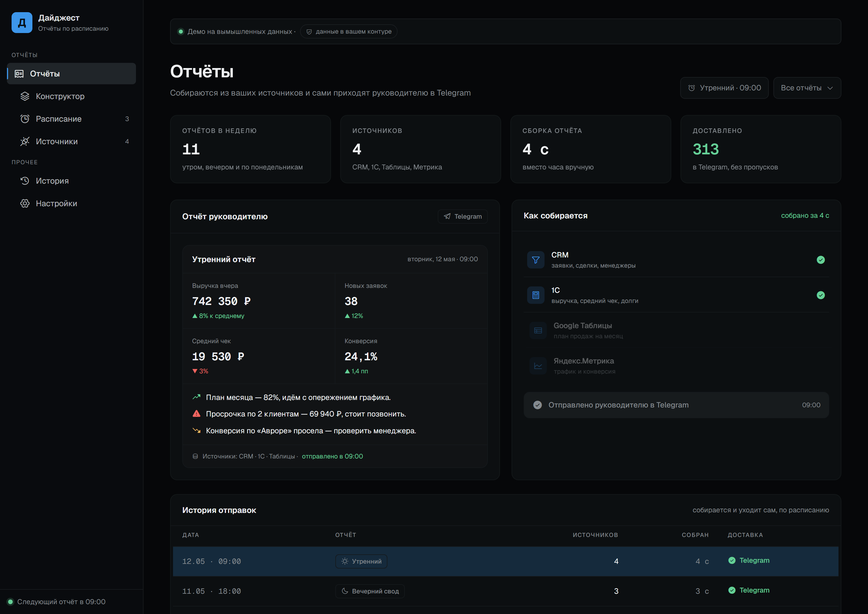
Task: Open the Вечерний свод report tag
Action: [370, 591]
